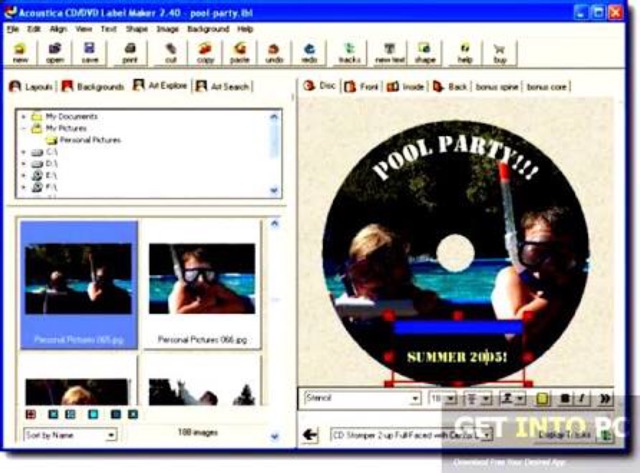Click the Paste toolbar icon
The width and height of the screenshot is (640, 473).
[x=240, y=52]
